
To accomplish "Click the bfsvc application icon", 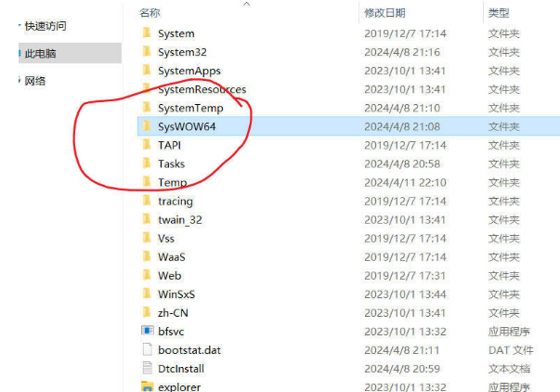I will tap(147, 331).
